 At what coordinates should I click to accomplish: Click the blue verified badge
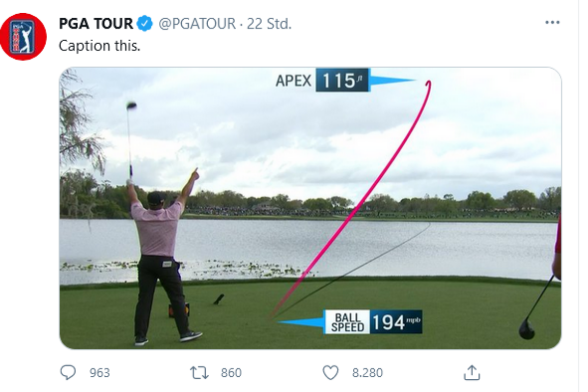pos(145,24)
